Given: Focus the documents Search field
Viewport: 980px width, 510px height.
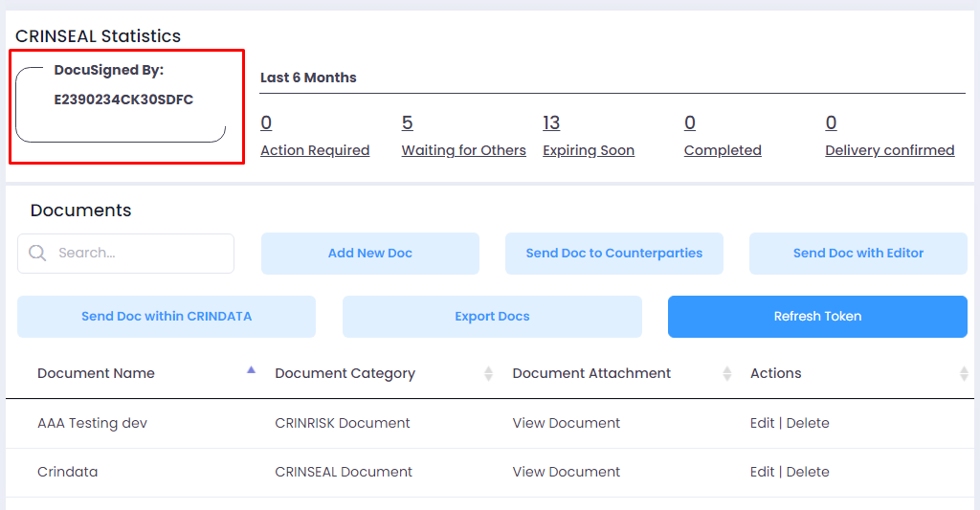Looking at the screenshot, I should [125, 254].
